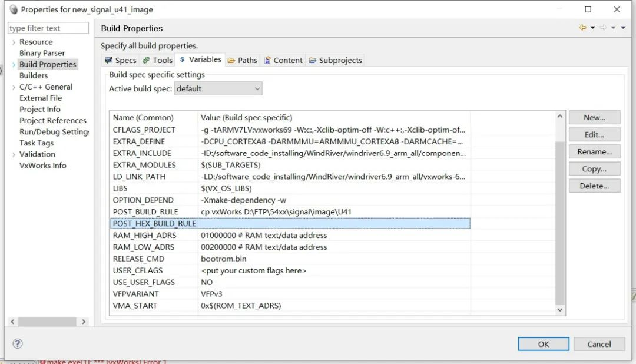Click the Rename... button
The height and width of the screenshot is (364, 636).
(594, 151)
